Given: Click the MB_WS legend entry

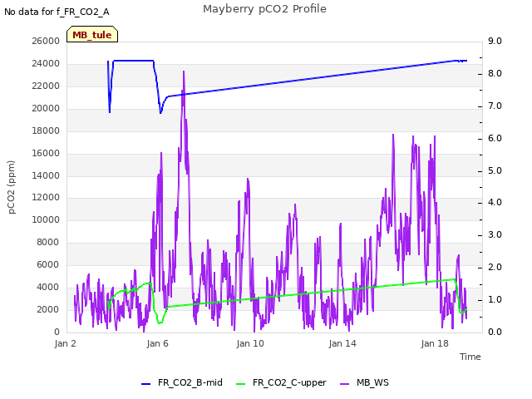Looking at the screenshot, I should [x=364, y=382].
